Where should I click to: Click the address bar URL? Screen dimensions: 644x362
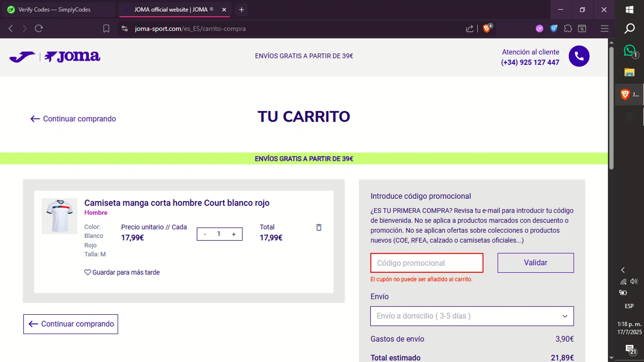pos(190,29)
